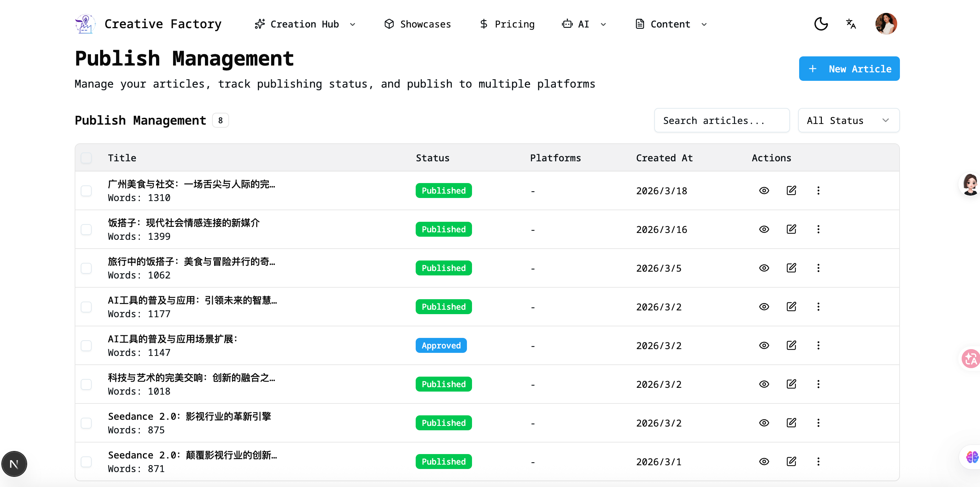View the 广州美食与社交 article via eye icon
The image size is (980, 487).
764,191
